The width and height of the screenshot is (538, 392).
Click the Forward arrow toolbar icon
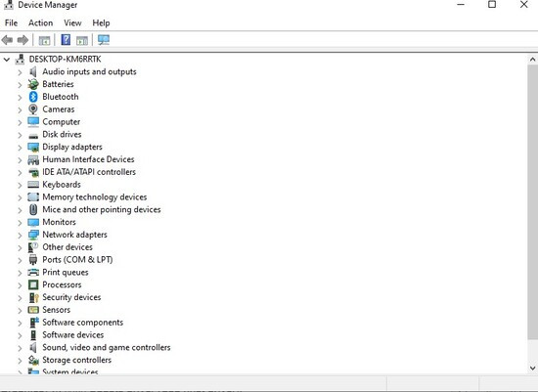[x=22, y=40]
